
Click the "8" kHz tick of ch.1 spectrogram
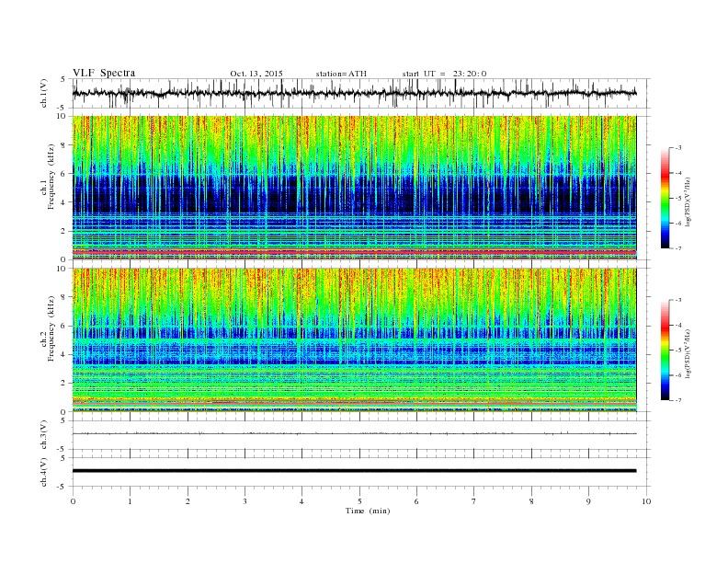(x=63, y=145)
